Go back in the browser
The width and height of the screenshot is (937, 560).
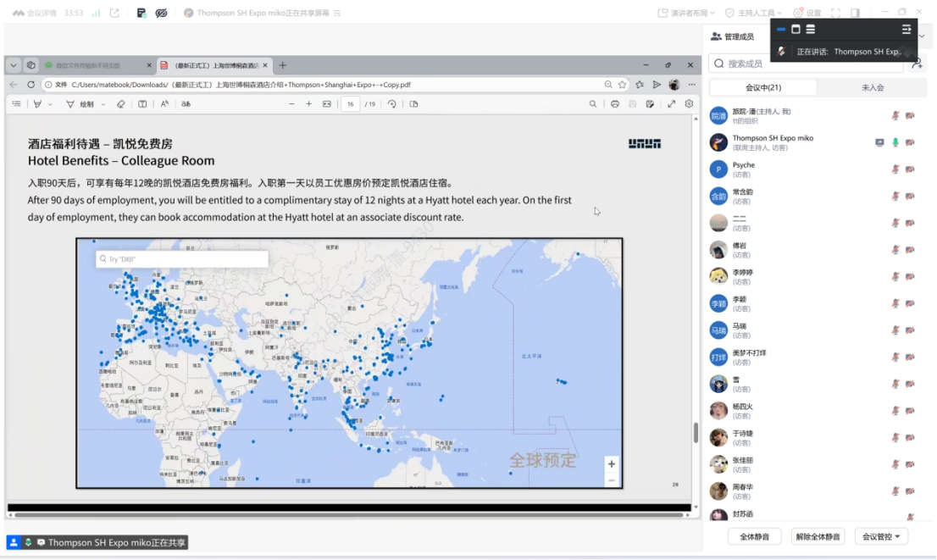tap(14, 85)
